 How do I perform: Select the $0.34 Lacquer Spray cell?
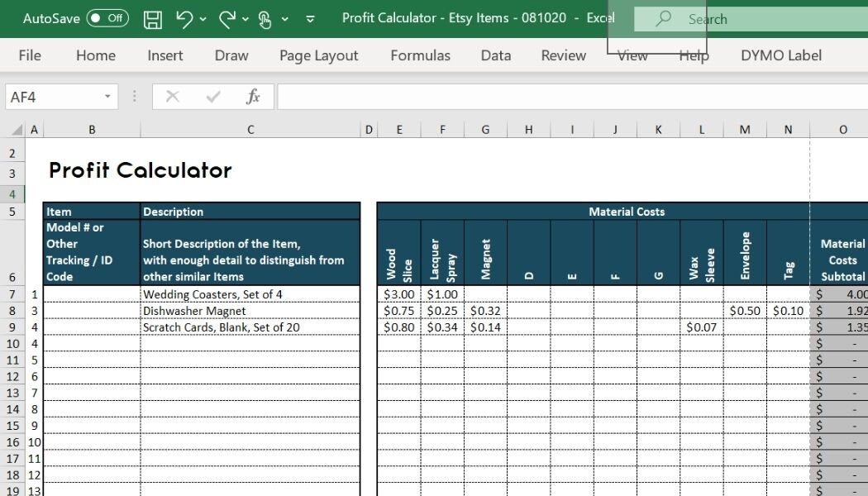(x=442, y=327)
